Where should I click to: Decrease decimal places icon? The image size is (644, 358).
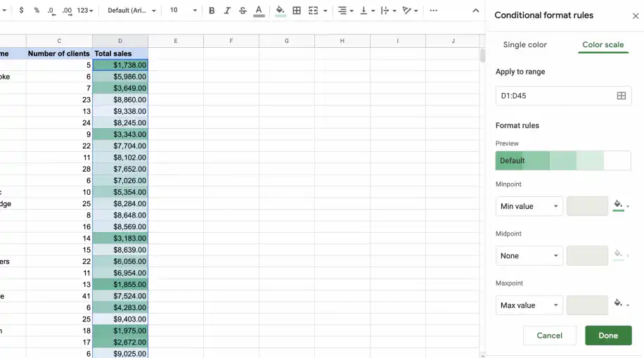51,11
